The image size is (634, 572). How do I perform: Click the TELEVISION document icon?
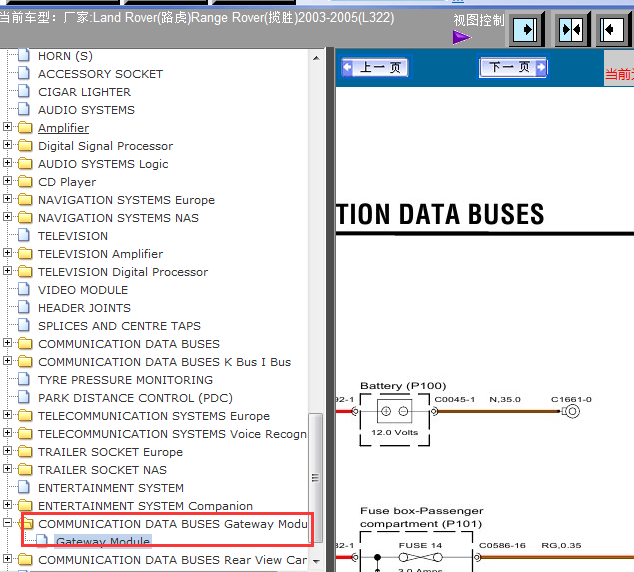point(24,235)
